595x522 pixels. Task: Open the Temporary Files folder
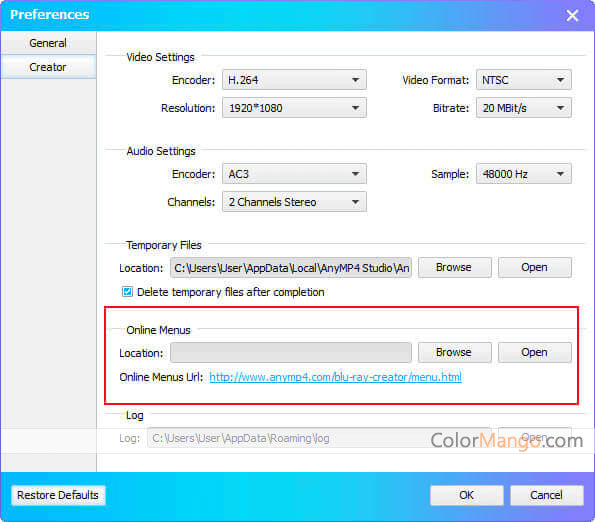(534, 267)
